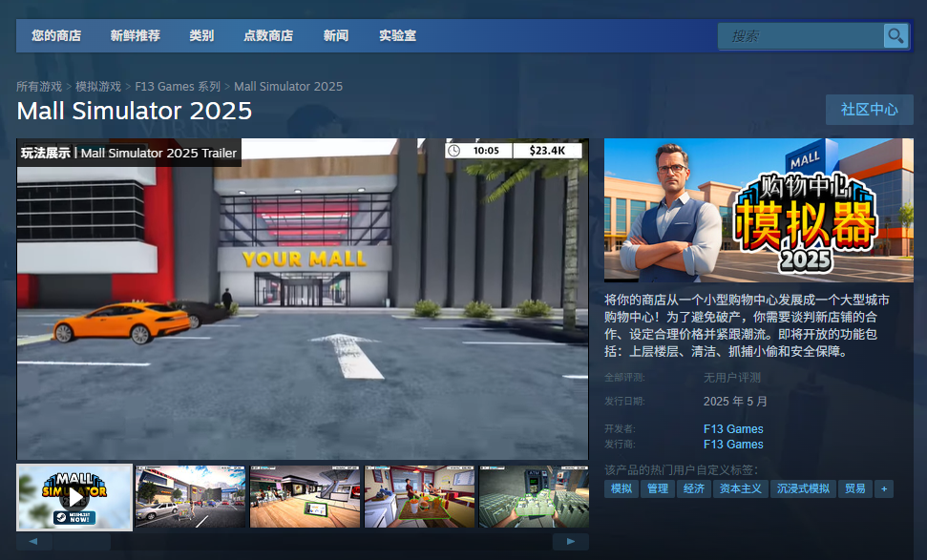Image resolution: width=927 pixels, height=560 pixels.
Task: Click the 资本主义 tag
Action: pyautogui.click(x=741, y=488)
